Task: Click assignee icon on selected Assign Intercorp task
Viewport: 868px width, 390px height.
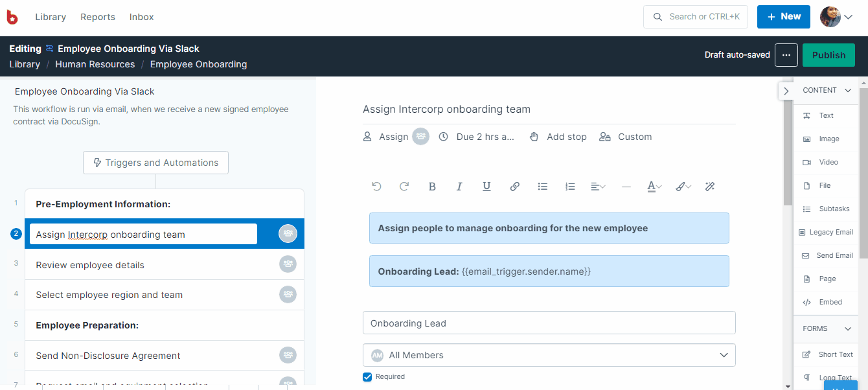Action: [288, 234]
